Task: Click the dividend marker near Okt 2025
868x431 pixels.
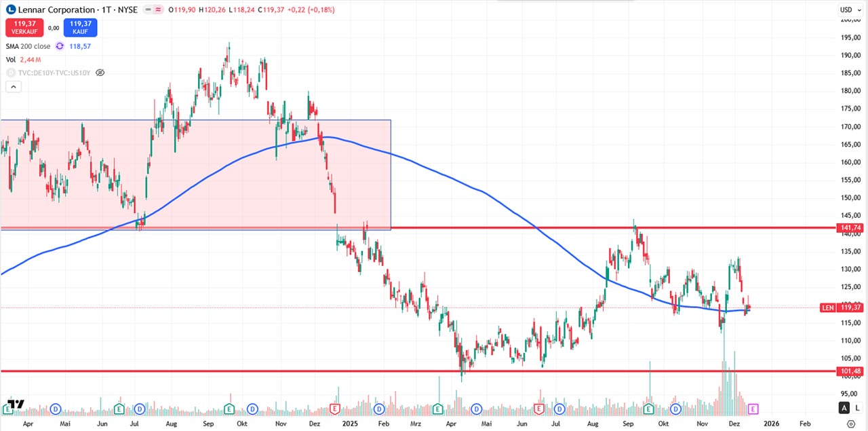Action: click(x=675, y=409)
